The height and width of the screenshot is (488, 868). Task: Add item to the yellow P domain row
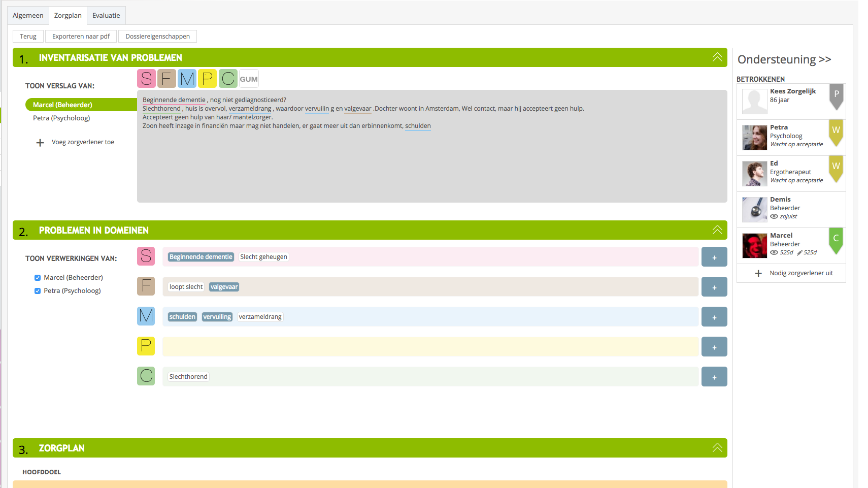click(714, 347)
